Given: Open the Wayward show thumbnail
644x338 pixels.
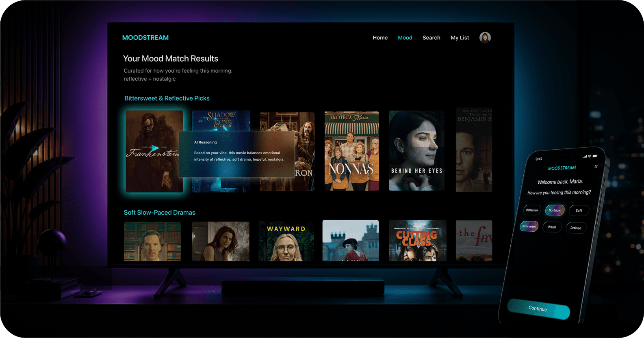Looking at the screenshot, I should pyautogui.click(x=286, y=241).
